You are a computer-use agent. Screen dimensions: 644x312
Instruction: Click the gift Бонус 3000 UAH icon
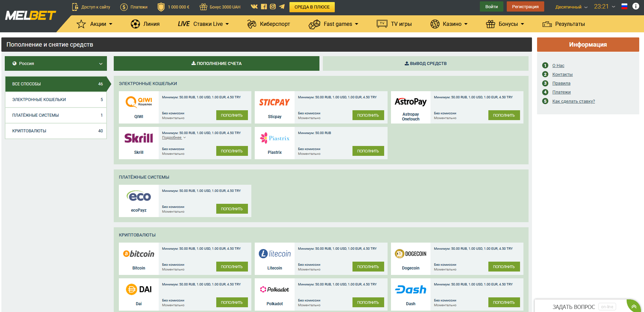coord(203,7)
